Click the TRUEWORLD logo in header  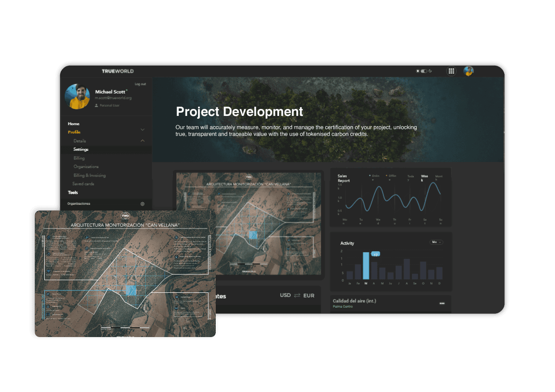[118, 71]
